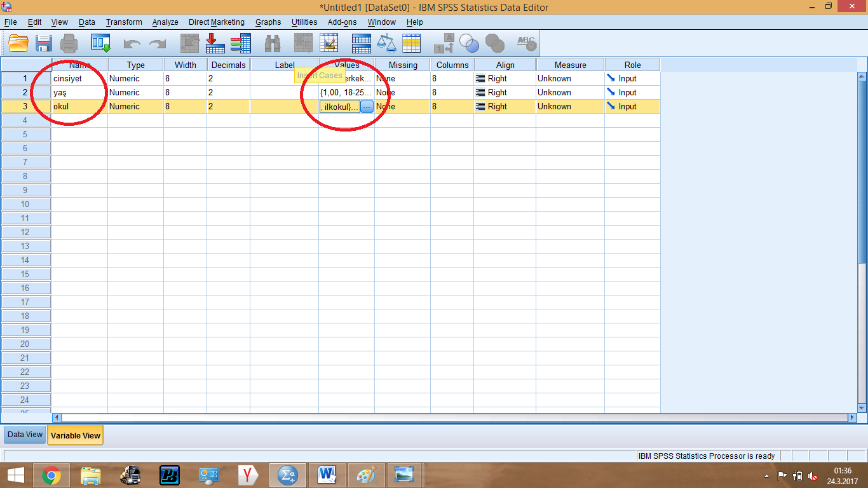
Task: Click the Unknown measure cell for okul
Action: point(570,107)
